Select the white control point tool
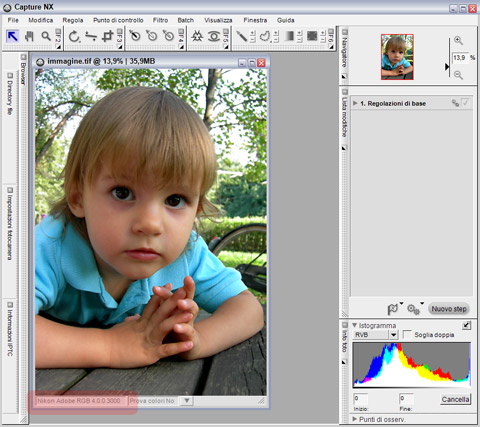Viewport: 480px width, 427px height. pyautogui.click(x=168, y=36)
